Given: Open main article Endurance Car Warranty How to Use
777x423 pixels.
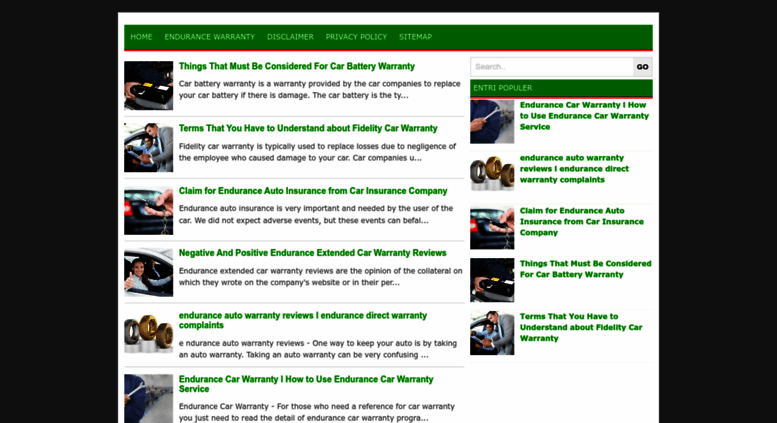Looking at the screenshot, I should (306, 384).
